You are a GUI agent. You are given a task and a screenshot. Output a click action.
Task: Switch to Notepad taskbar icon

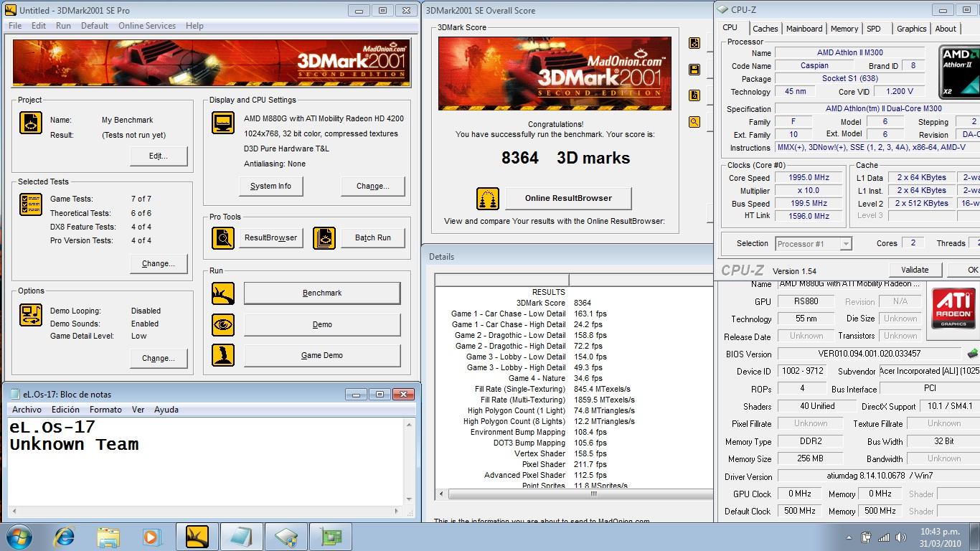pyautogui.click(x=241, y=537)
